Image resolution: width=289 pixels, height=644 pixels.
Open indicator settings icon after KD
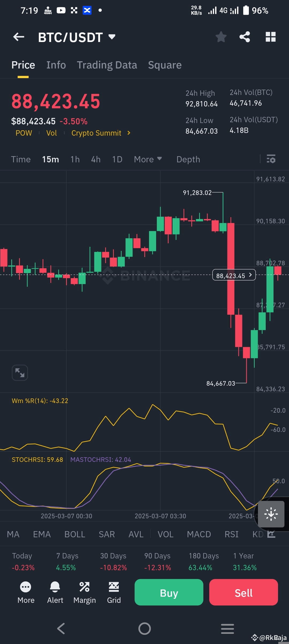click(x=271, y=534)
